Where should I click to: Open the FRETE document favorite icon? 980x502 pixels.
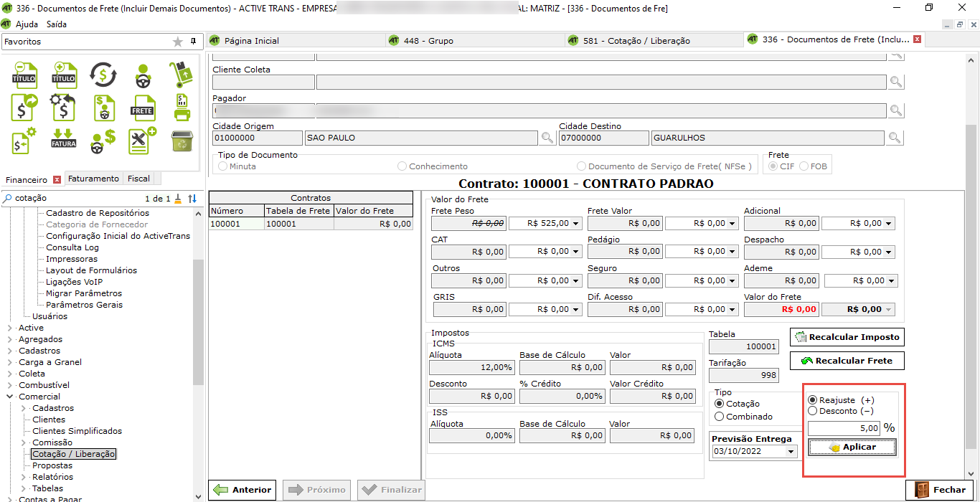(143, 108)
